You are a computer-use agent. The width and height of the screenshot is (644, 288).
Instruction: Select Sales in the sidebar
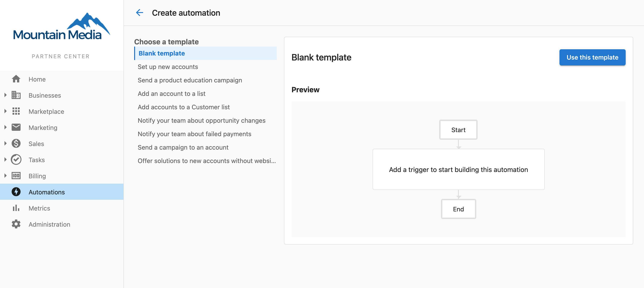click(x=62, y=144)
